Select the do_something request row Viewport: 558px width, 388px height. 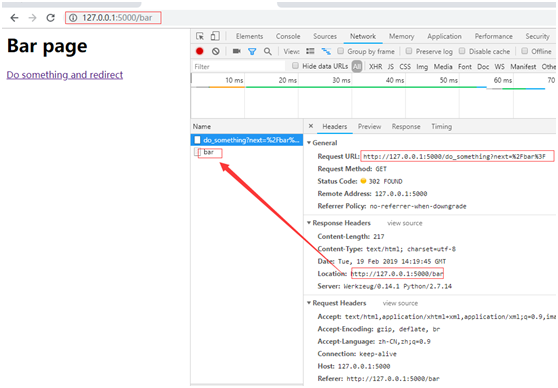(x=247, y=140)
